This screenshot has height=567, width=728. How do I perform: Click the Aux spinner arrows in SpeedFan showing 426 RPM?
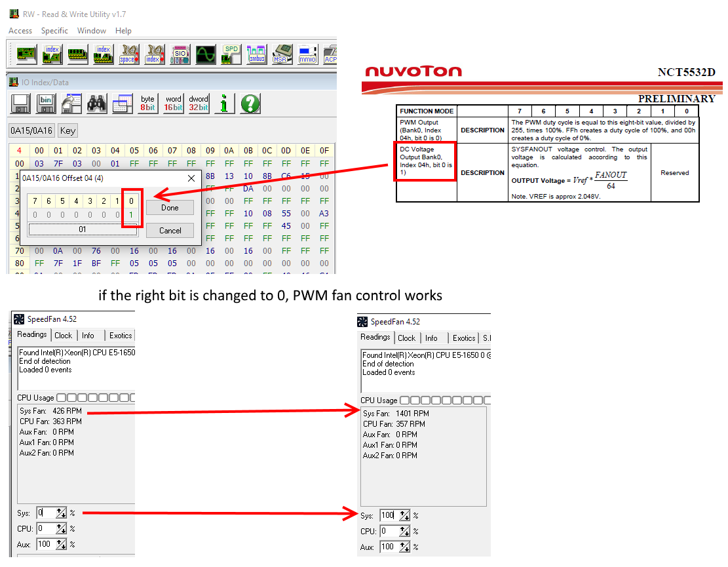click(62, 544)
